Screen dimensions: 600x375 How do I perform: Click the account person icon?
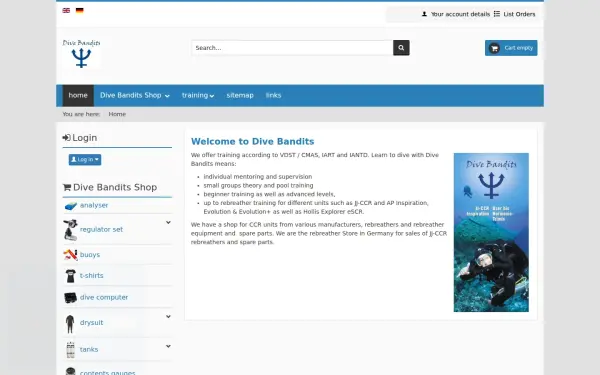(424, 14)
